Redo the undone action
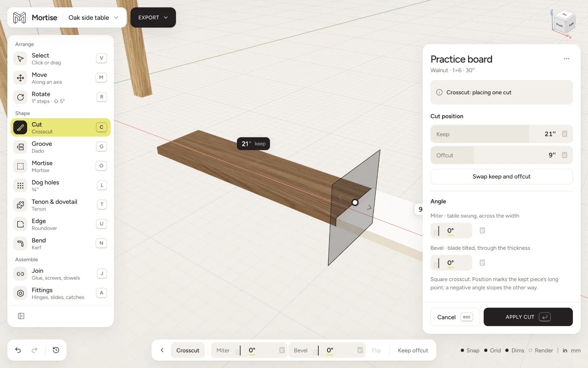The width and height of the screenshot is (588, 368). pyautogui.click(x=35, y=350)
